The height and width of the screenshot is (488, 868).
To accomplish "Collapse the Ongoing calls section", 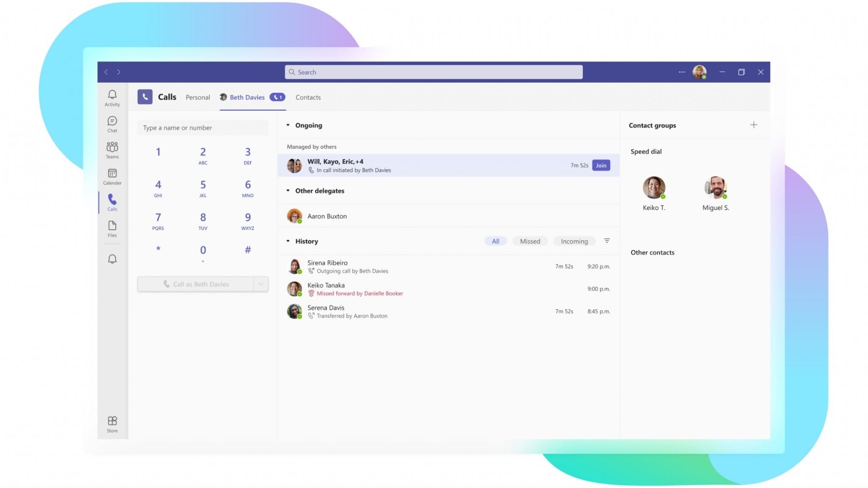I will pyautogui.click(x=289, y=125).
